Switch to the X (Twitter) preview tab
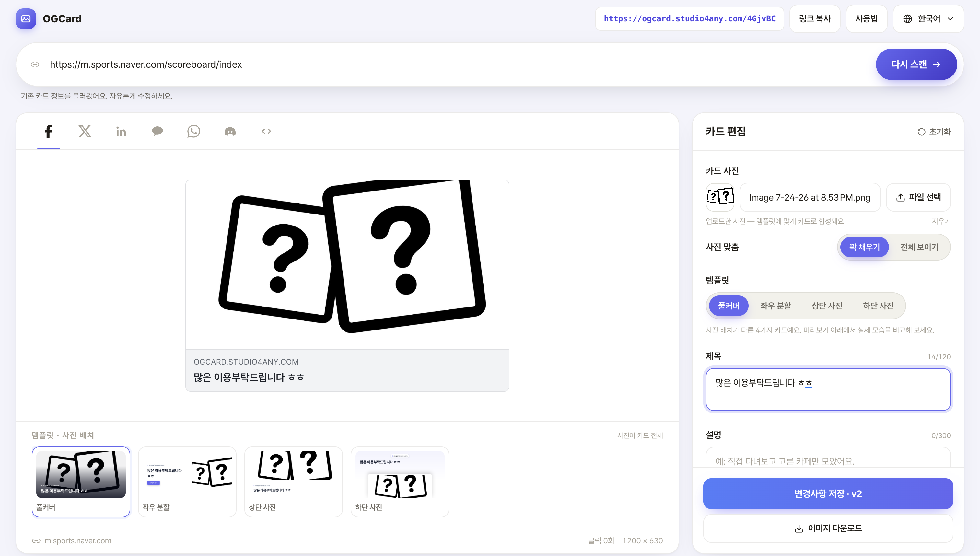Screen dimensions: 980x556 point(85,131)
